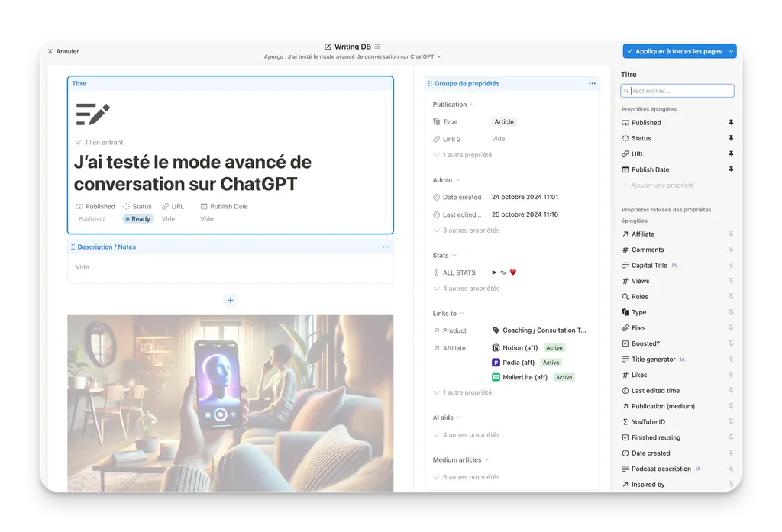The image size is (782, 532).
Task: Click the paperclip icon beside Files
Action: tap(625, 328)
